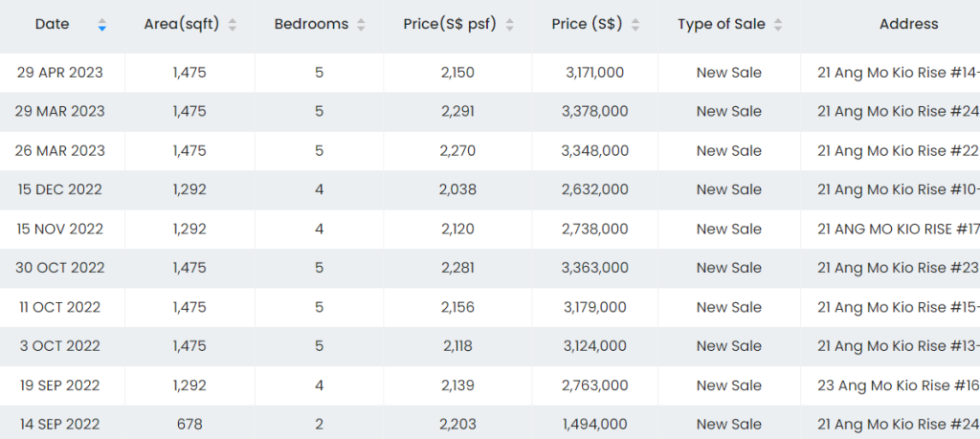Click the Date column header label
Image resolution: width=980 pixels, height=439 pixels.
(x=52, y=24)
